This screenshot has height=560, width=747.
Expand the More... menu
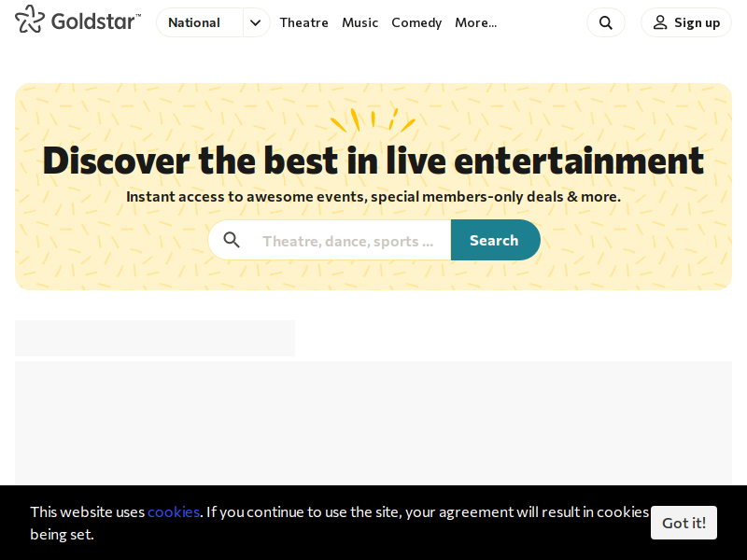point(475,22)
